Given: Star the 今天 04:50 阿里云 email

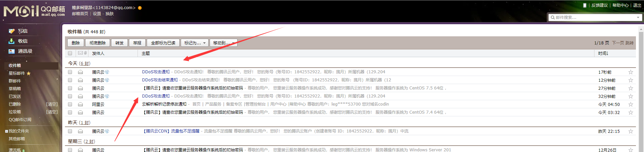Looking at the screenshot, I should [631, 104].
